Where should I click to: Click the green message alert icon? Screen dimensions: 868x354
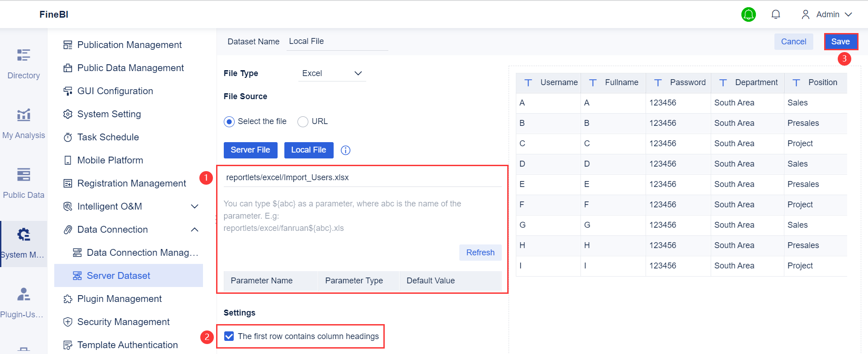tap(749, 14)
